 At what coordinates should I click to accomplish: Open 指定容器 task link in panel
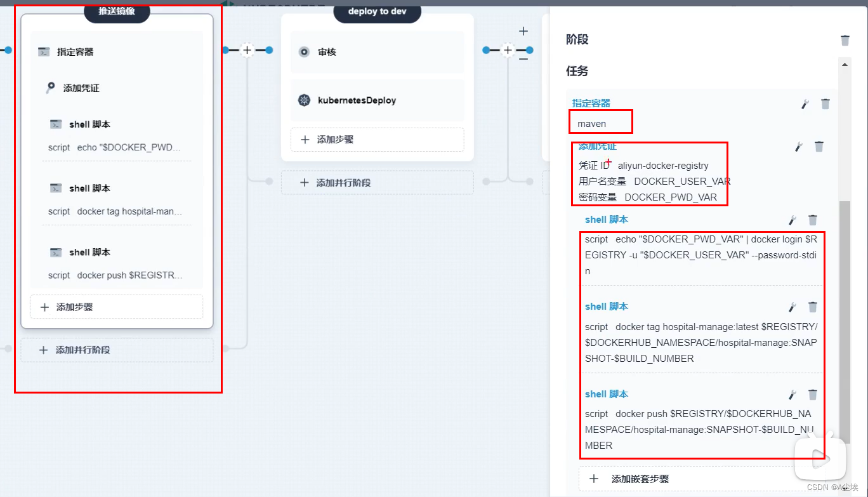591,103
